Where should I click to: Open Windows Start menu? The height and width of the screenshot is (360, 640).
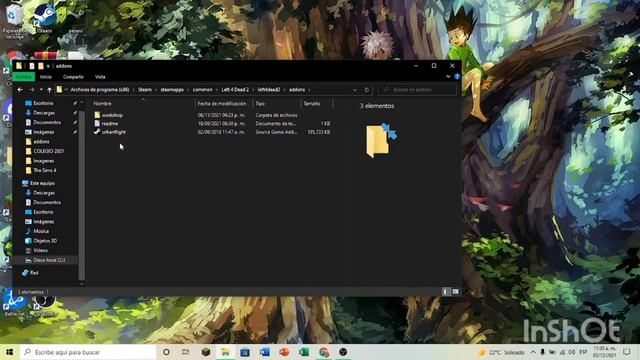click(x=10, y=352)
